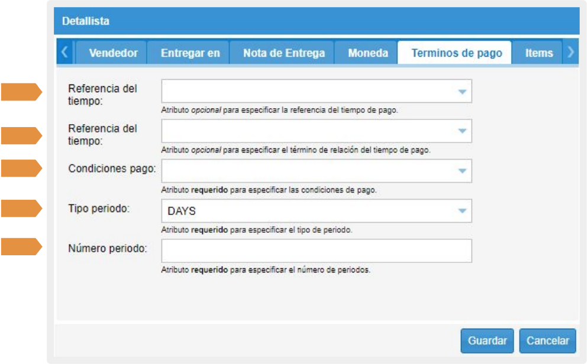Click the orange arrow beside Número periodo
Screen dimensions: 588x364
[21, 246]
